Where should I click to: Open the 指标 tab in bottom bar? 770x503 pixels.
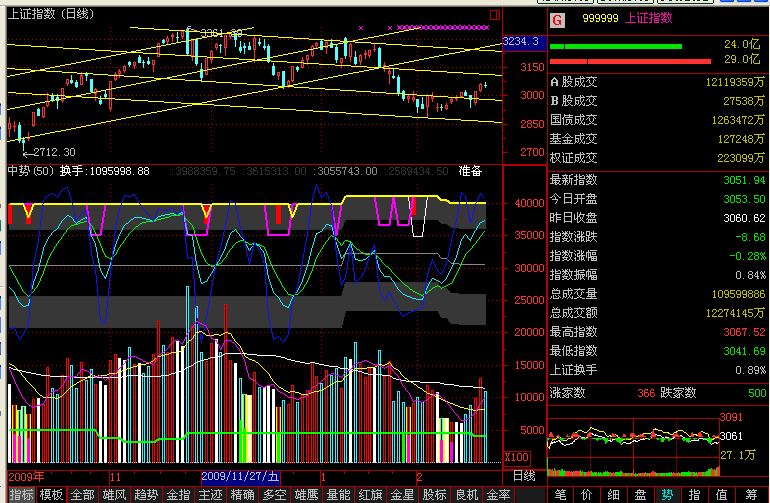21,495
